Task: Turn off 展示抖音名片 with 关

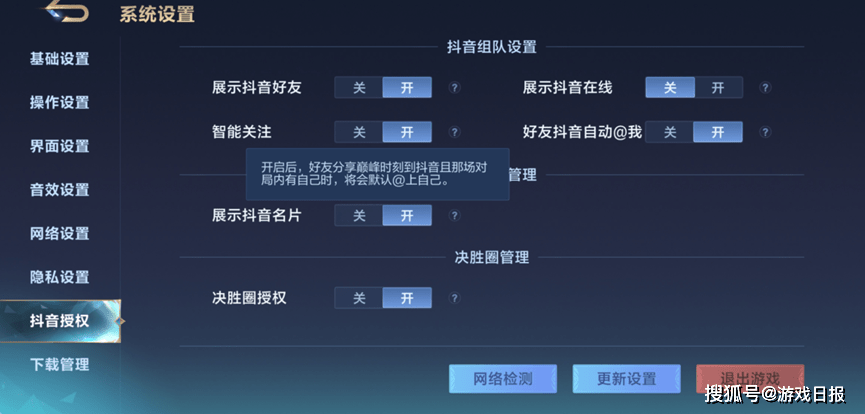Action: (x=359, y=215)
